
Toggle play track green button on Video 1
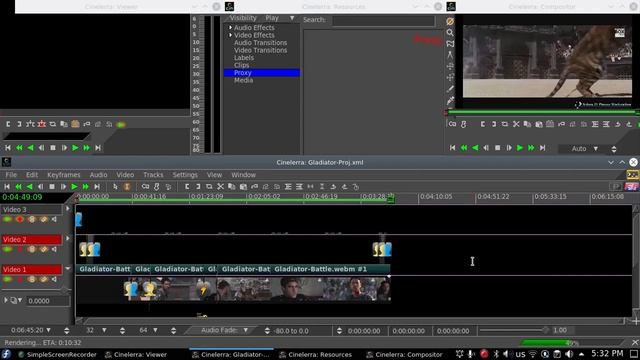pos(7,280)
